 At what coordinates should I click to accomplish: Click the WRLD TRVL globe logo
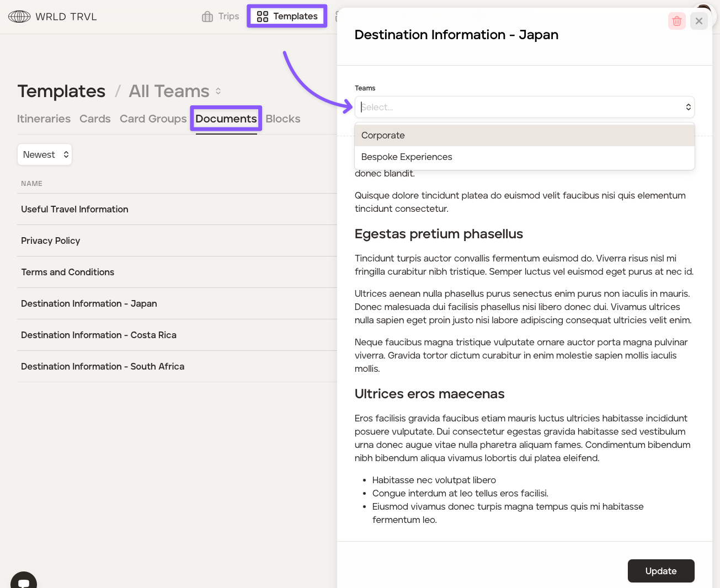pos(19,17)
